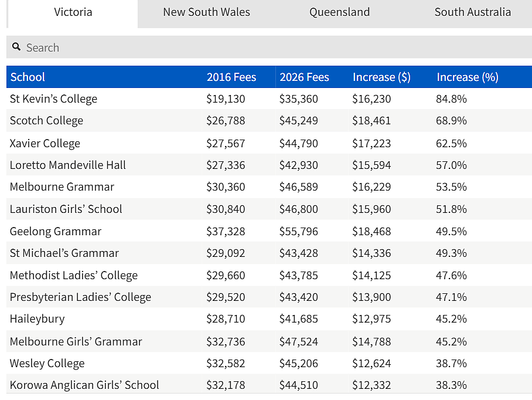Select the $55,796 Geelong Grammar fee

(299, 231)
